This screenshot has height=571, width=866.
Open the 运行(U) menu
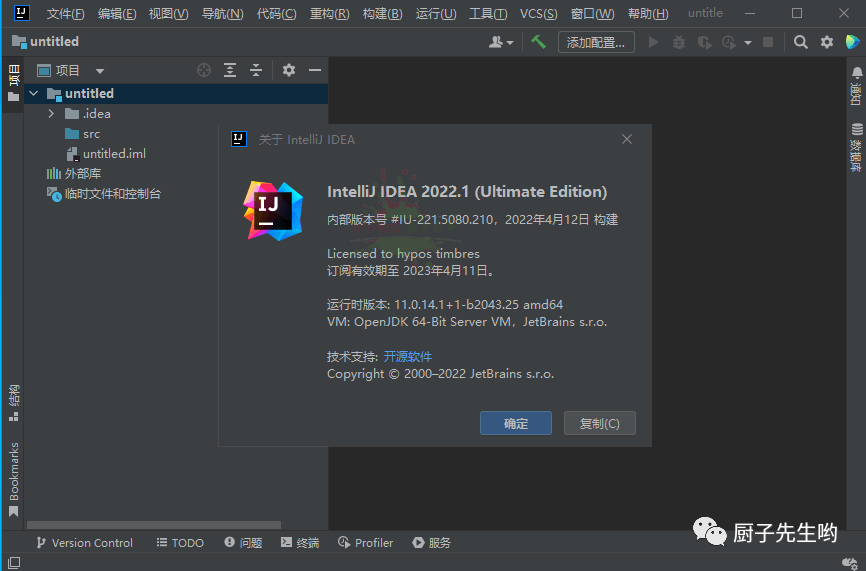coord(436,13)
